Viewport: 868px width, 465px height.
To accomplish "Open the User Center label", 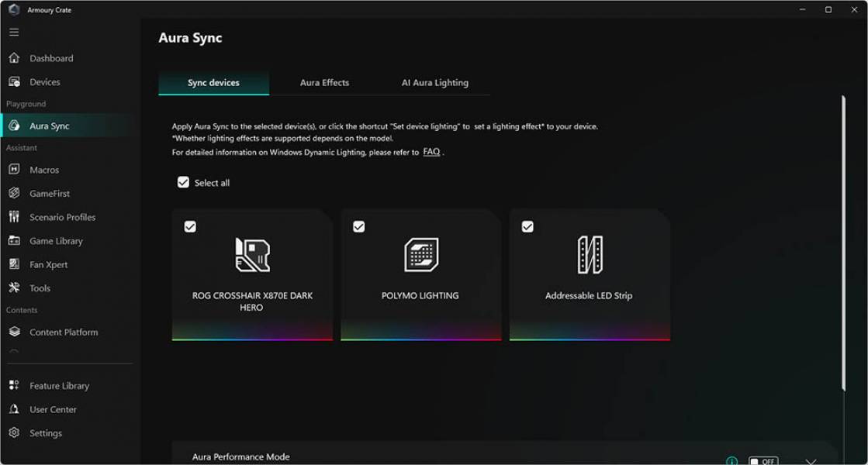I will tap(54, 410).
